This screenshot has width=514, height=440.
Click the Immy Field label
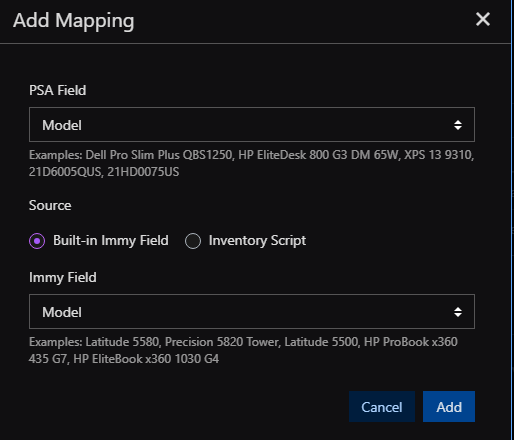pyautogui.click(x=63, y=277)
